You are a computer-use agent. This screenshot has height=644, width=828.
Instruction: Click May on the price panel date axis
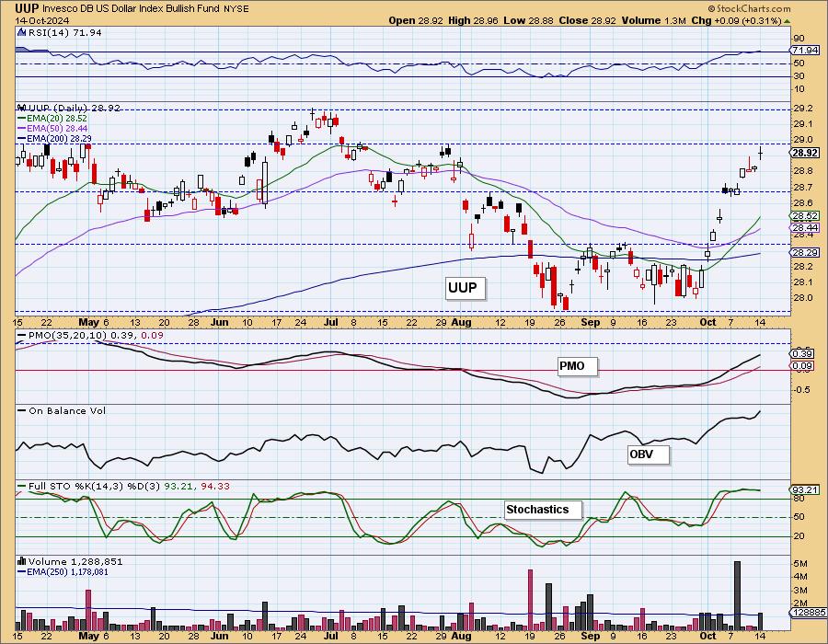click(88, 322)
